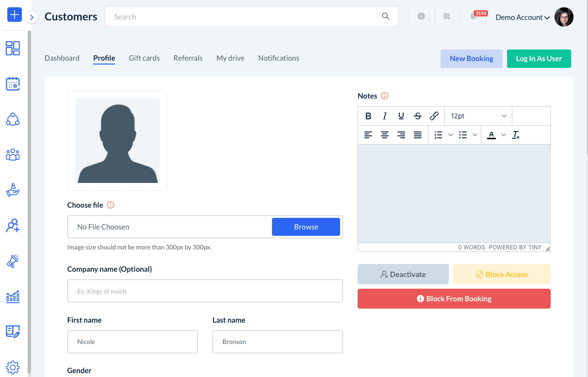This screenshot has height=377, width=588.
Task: Open the reports chart sidebar icon
Action: click(13, 296)
